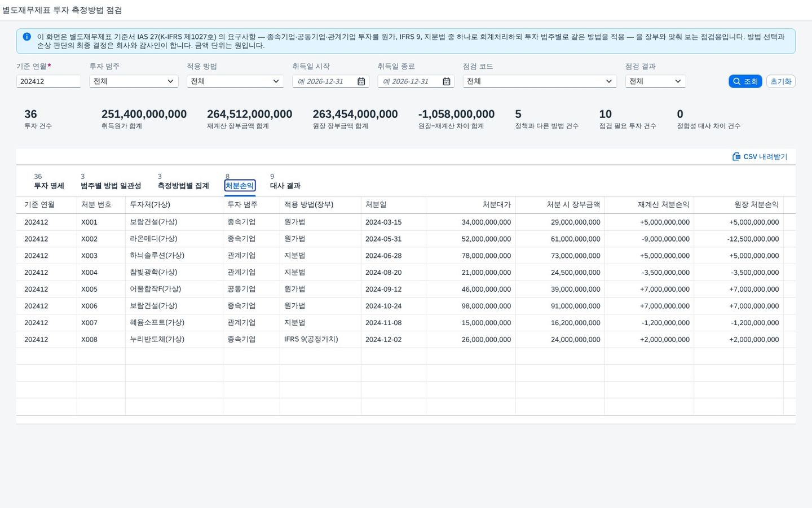The width and height of the screenshot is (812, 508).
Task: Select the row for 처분 번호 X008
Action: pos(405,340)
